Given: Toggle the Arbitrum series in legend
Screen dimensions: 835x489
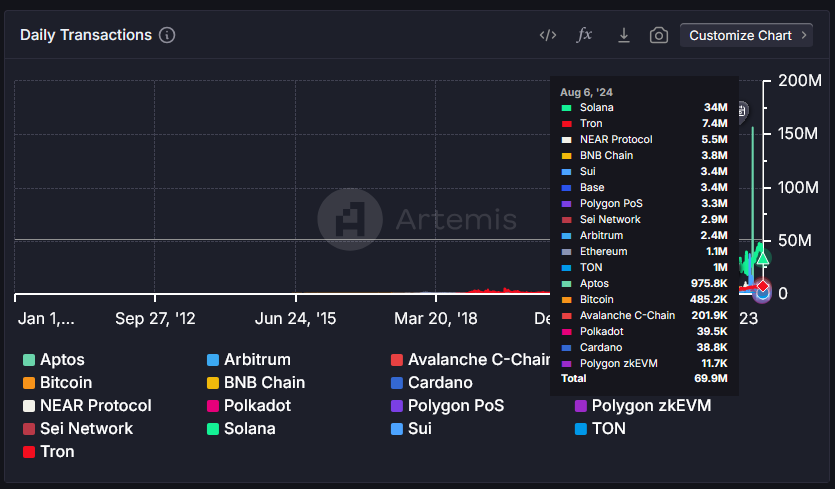Looking at the screenshot, I should coord(249,360).
